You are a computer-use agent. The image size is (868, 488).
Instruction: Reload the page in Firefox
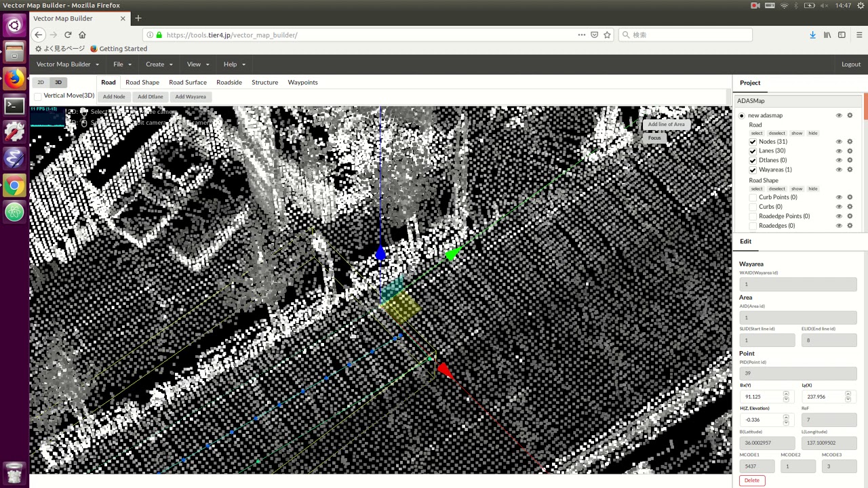[x=68, y=35]
